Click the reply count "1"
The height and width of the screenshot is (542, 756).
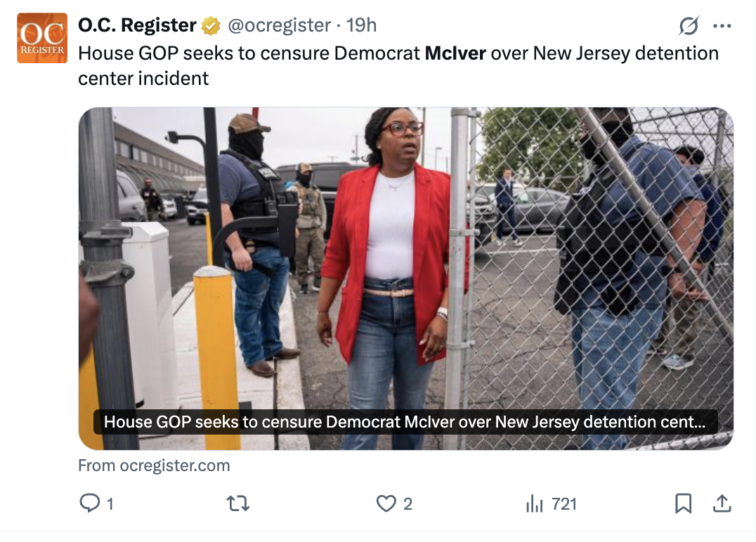pyautogui.click(x=110, y=503)
